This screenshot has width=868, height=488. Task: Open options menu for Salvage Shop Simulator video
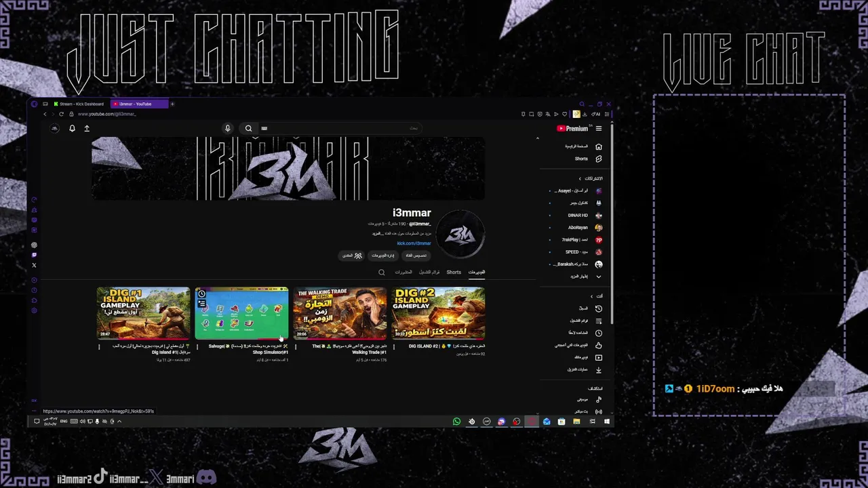click(x=197, y=347)
